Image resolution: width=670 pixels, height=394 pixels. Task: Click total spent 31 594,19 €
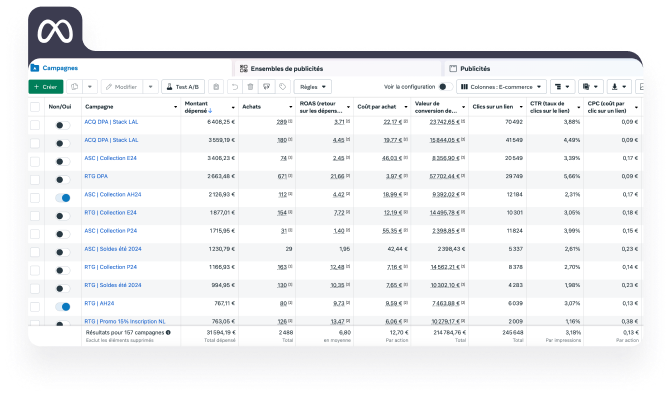click(x=221, y=332)
